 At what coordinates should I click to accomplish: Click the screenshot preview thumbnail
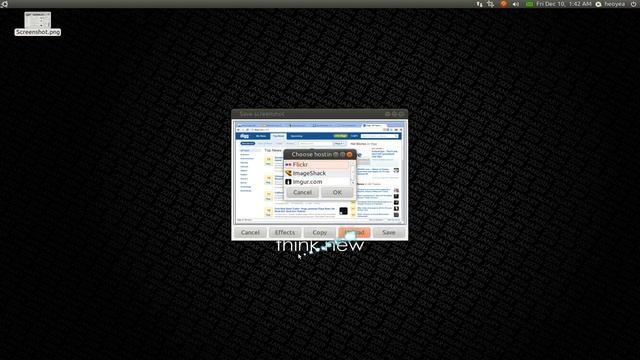[320, 172]
